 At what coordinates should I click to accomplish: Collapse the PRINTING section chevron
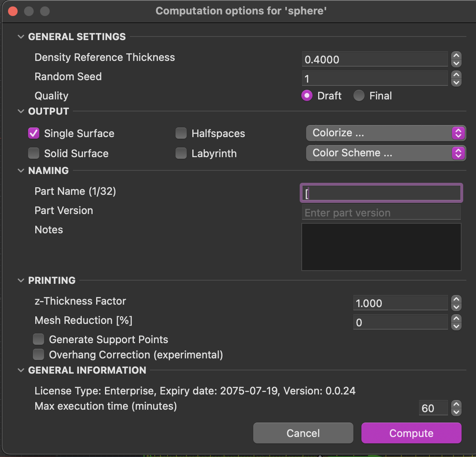pyautogui.click(x=21, y=281)
